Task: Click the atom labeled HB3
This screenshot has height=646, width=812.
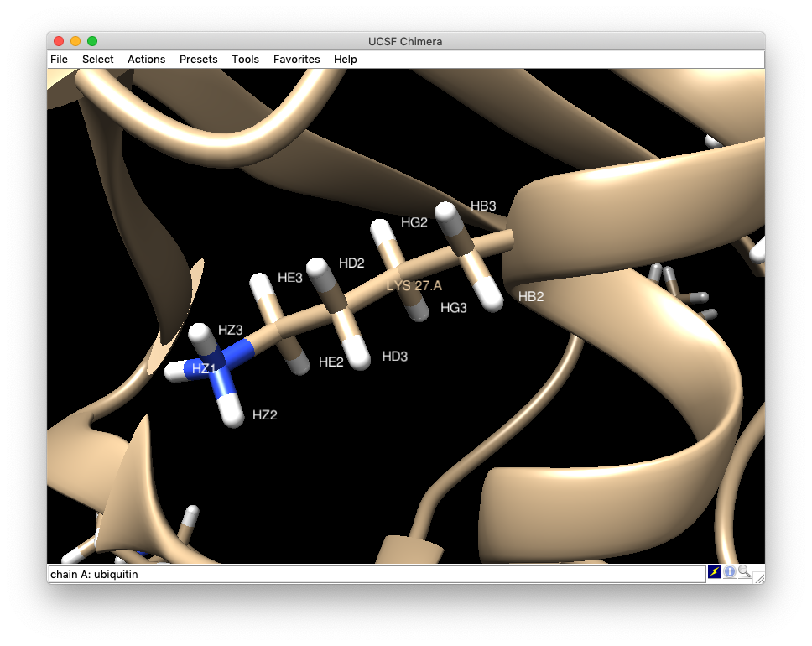Action: point(448,214)
